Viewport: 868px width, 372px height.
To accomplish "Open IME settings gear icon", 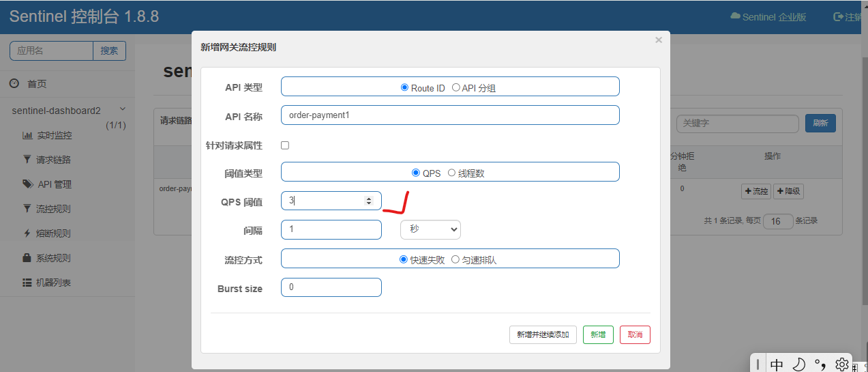I will (842, 364).
